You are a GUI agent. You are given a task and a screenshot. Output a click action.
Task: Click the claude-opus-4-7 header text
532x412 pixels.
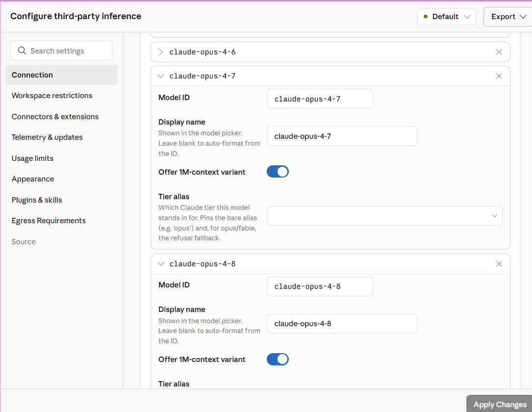[203, 76]
